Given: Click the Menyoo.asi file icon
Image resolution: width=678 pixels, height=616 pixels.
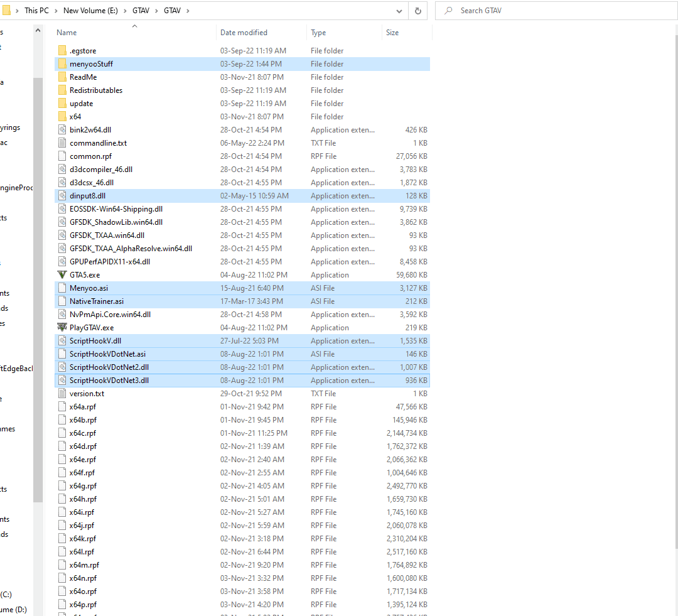Looking at the screenshot, I should click(62, 288).
